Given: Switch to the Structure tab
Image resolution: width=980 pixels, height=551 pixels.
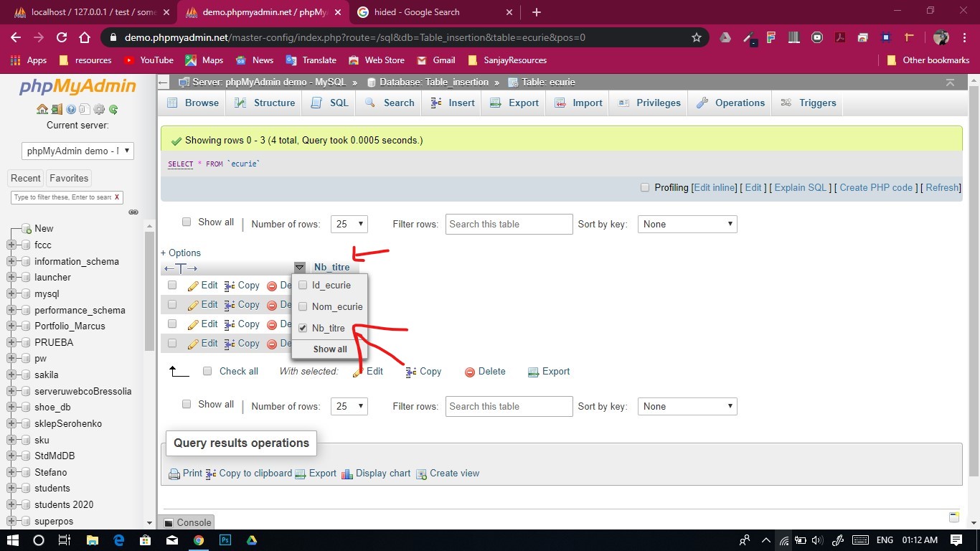Looking at the screenshot, I should (264, 103).
